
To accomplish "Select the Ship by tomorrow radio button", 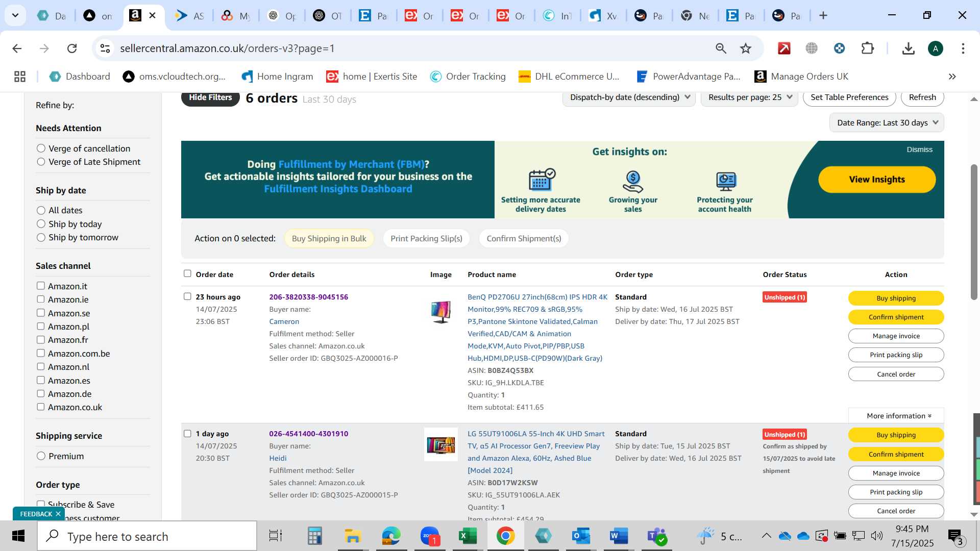I will tap(41, 237).
